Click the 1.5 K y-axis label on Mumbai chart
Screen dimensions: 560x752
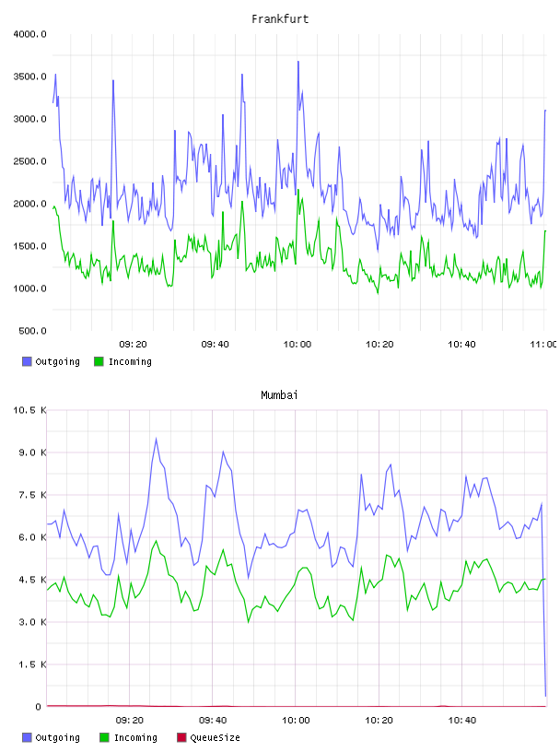pos(32,664)
